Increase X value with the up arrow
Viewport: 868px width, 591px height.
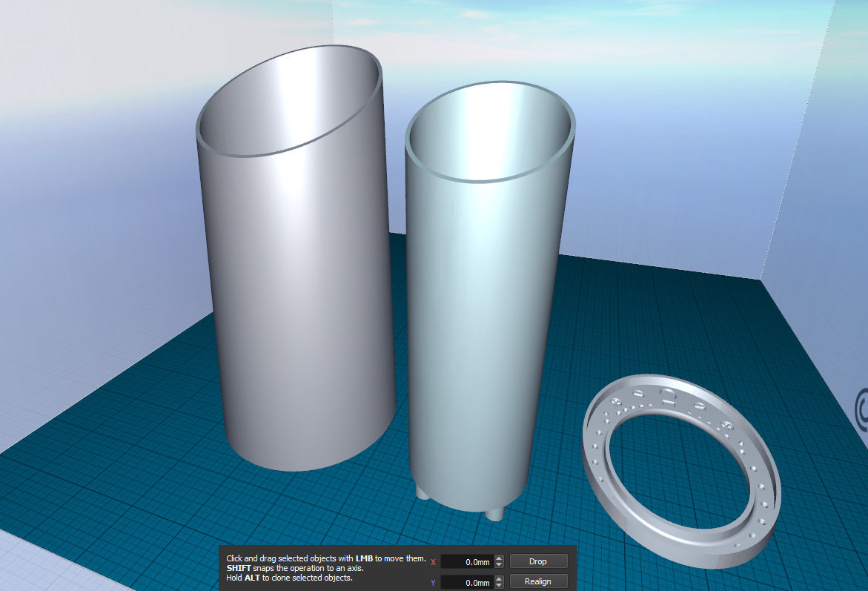point(499,558)
